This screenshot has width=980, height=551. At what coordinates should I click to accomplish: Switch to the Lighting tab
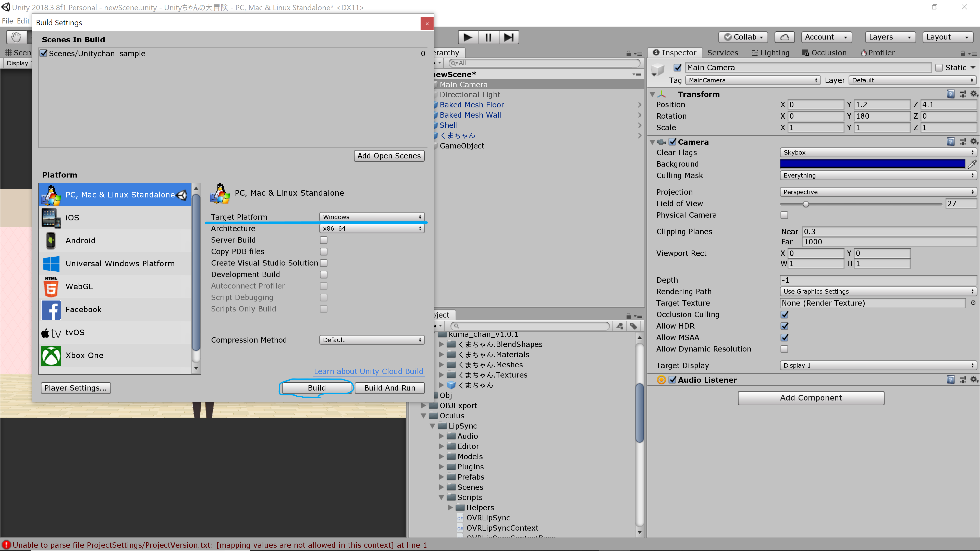tap(770, 53)
